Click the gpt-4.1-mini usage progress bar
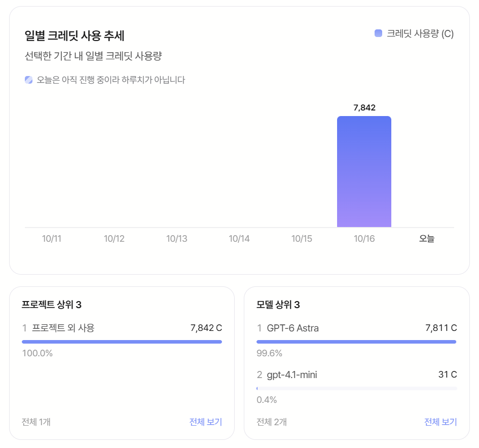Screen dimensions: 479x448 click(357, 388)
